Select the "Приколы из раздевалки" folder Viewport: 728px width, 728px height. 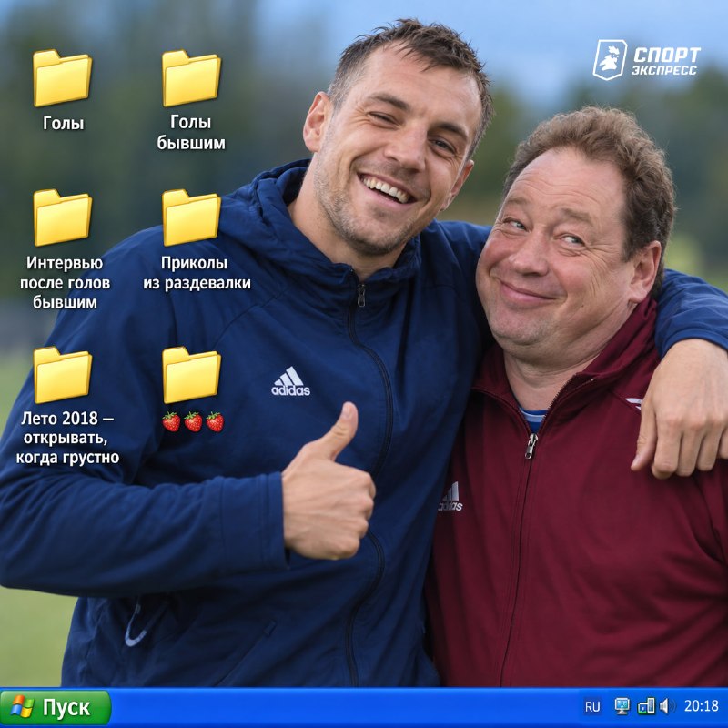coord(191,217)
